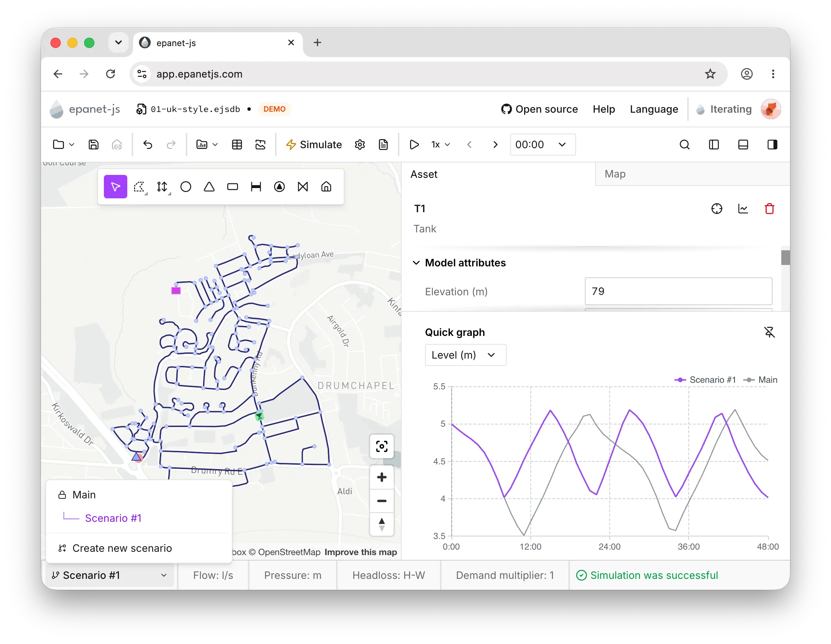Toggle the left sidebar panel
Viewport: 831px width, 644px height.
tap(714, 145)
